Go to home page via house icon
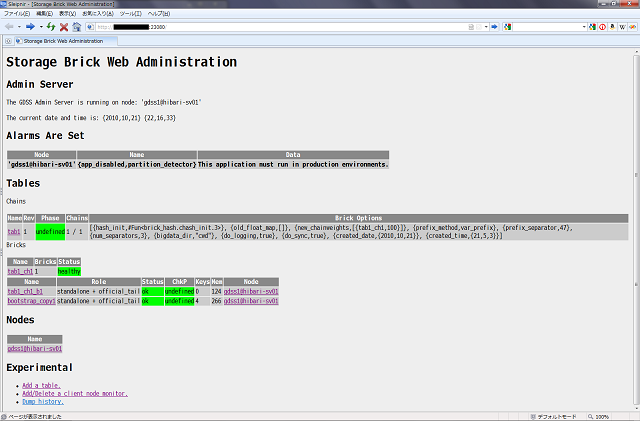 (x=77, y=27)
